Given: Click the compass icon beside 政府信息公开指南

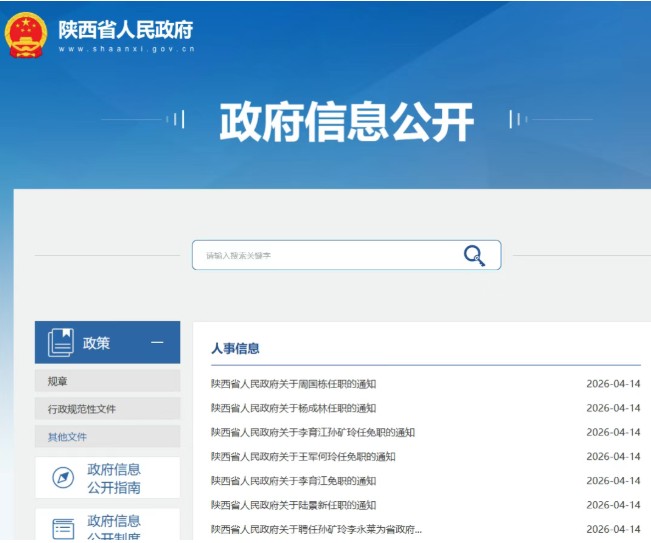Looking at the screenshot, I should [x=63, y=478].
